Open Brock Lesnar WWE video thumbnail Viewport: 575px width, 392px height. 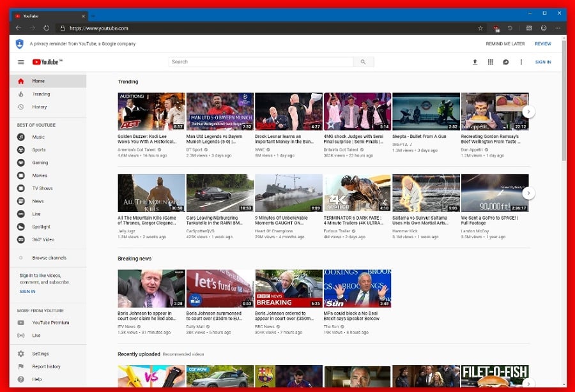tap(289, 111)
